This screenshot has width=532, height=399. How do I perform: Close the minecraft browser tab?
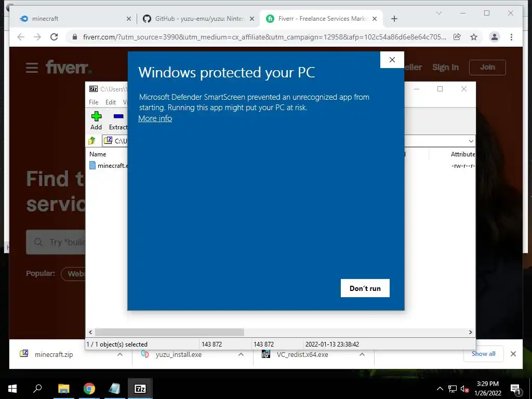[x=129, y=19]
